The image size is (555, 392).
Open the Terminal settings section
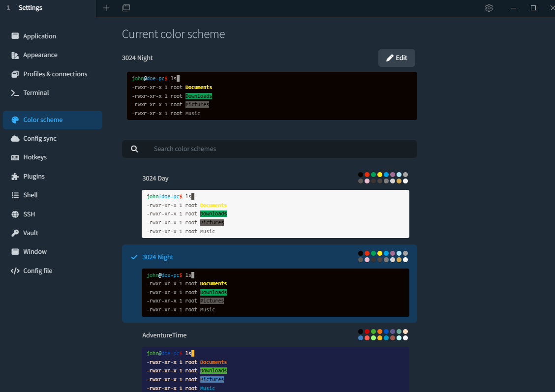36,92
